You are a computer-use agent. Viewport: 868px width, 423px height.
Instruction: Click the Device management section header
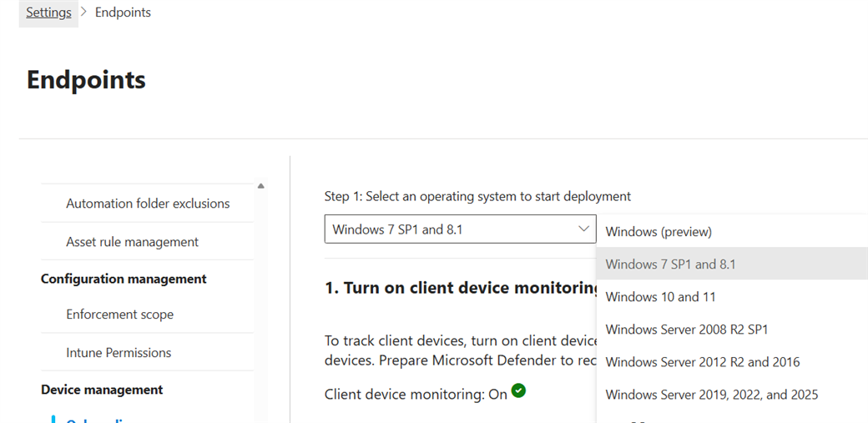pyautogui.click(x=102, y=390)
